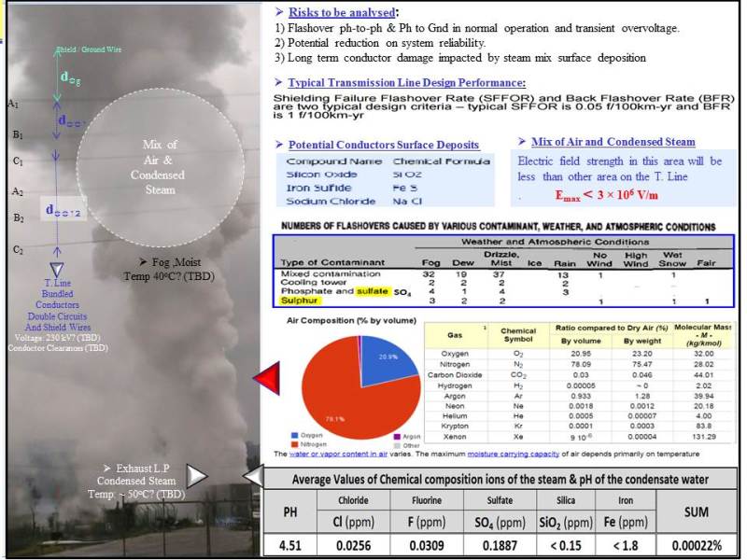This screenshot has width=747, height=560.
Task: Click the sum value '0.00022%'
Action: 697,545
